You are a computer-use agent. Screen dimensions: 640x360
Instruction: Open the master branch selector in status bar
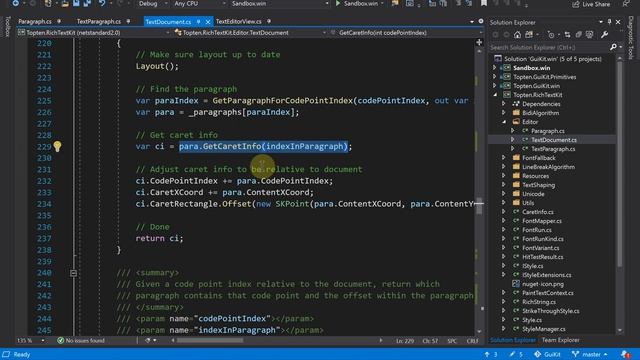click(590, 354)
